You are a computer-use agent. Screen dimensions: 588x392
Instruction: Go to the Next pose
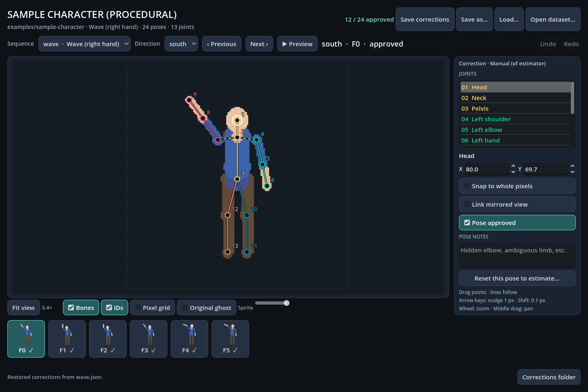coord(259,44)
